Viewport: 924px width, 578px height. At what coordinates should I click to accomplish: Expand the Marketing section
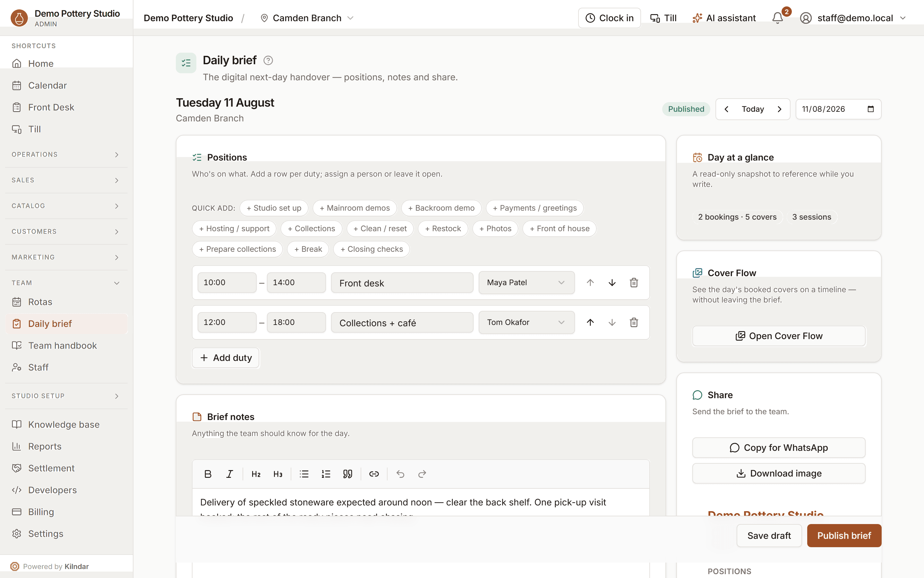click(66, 257)
